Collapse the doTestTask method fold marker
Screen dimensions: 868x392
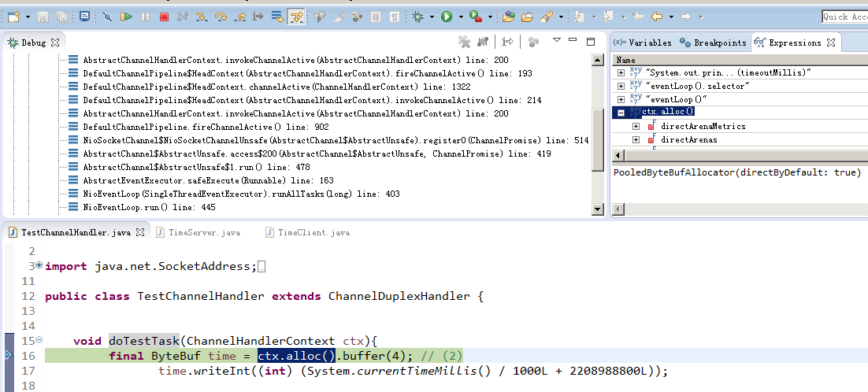coord(39,340)
